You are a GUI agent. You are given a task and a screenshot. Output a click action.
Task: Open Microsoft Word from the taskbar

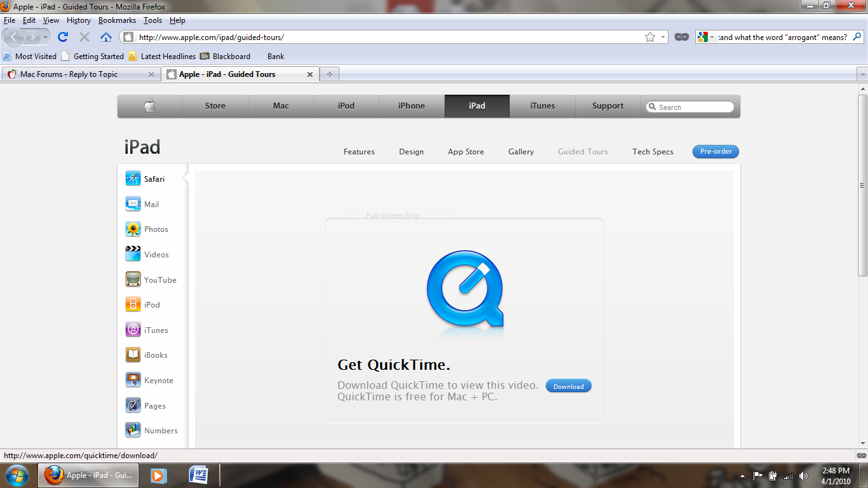tap(199, 475)
